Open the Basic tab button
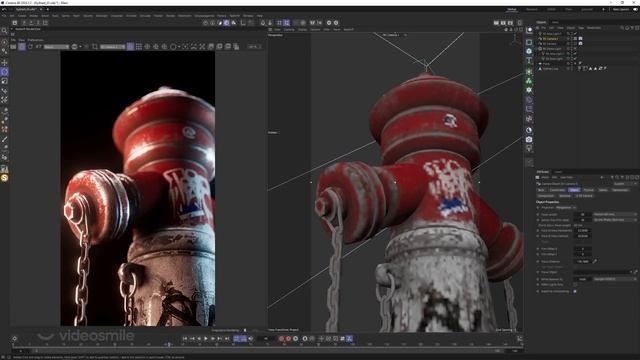Viewport: 640px width, 360px height. point(541,190)
